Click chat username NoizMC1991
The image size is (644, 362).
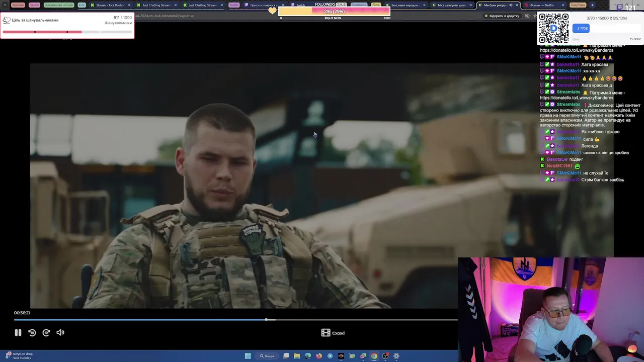[559, 166]
